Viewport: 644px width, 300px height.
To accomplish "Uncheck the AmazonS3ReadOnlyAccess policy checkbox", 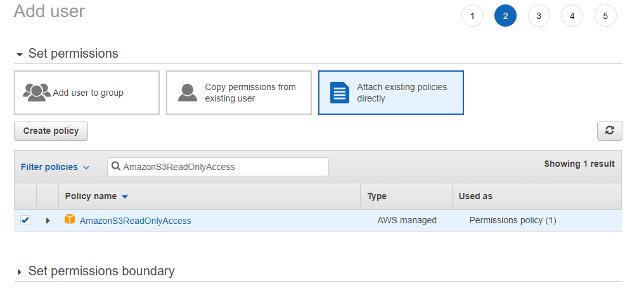I will (x=25, y=220).
